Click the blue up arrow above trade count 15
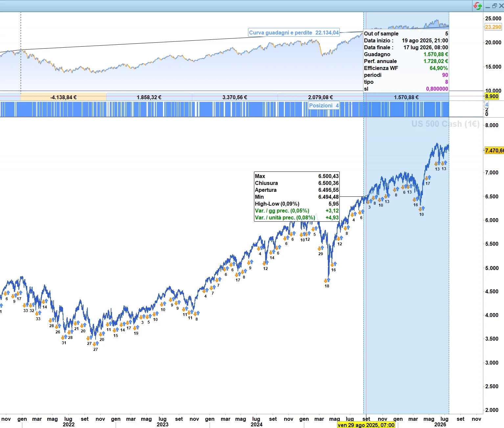This screenshot has width=504, height=428. (117, 329)
